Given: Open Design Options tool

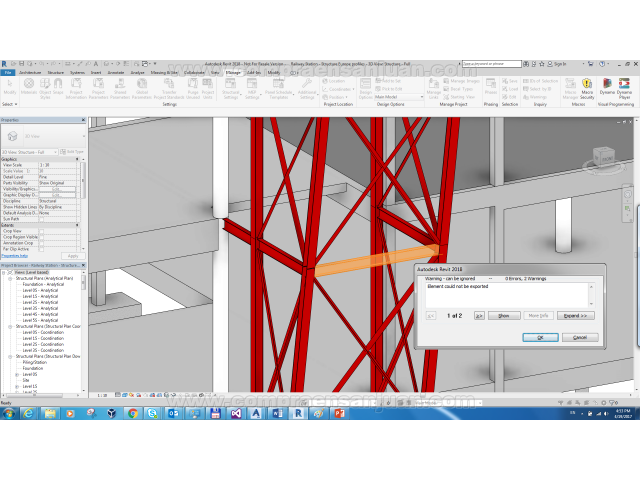Looking at the screenshot, I should [x=366, y=87].
